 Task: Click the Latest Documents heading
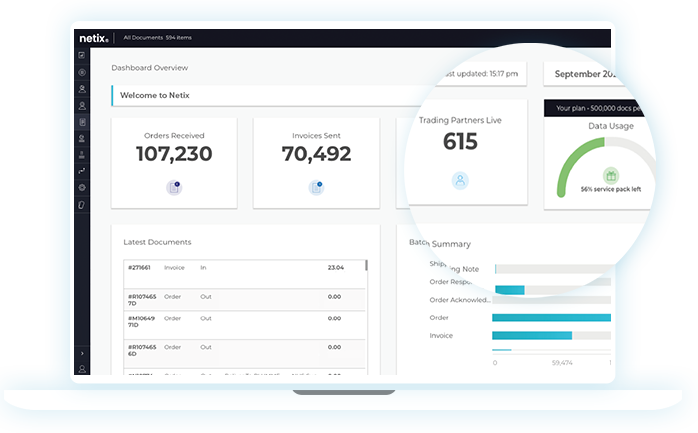click(x=157, y=242)
